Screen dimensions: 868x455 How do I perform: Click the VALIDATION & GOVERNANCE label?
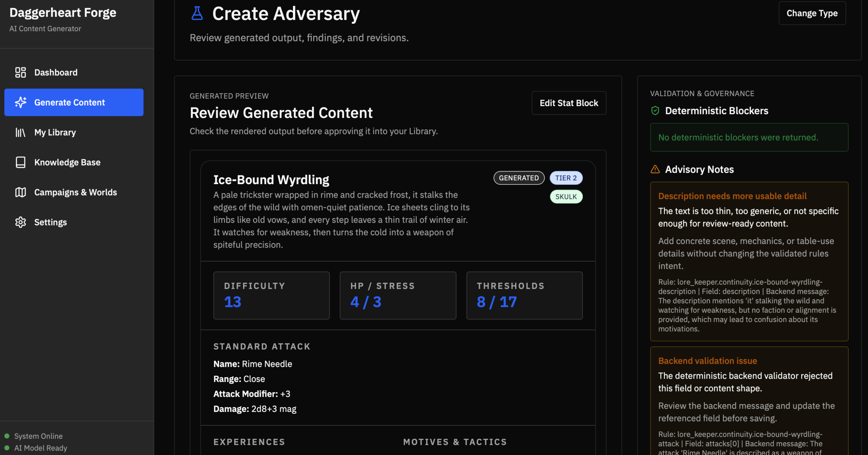pyautogui.click(x=702, y=94)
